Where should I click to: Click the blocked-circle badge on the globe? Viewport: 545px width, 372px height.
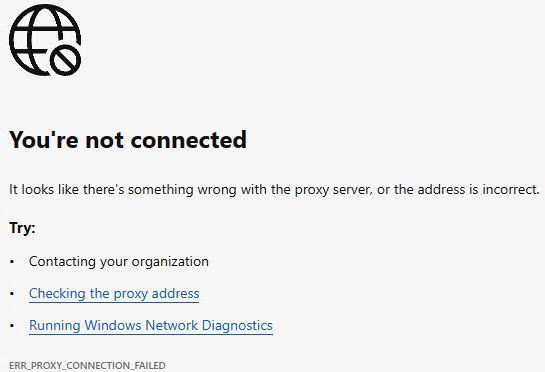pyautogui.click(x=65, y=60)
